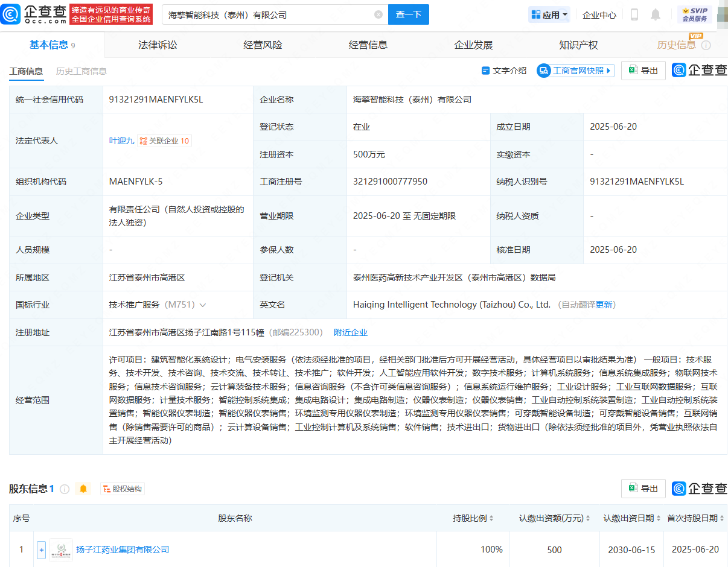The width and height of the screenshot is (728, 567).
Task: Click 企查查 logo beside top export button
Action: [700, 71]
